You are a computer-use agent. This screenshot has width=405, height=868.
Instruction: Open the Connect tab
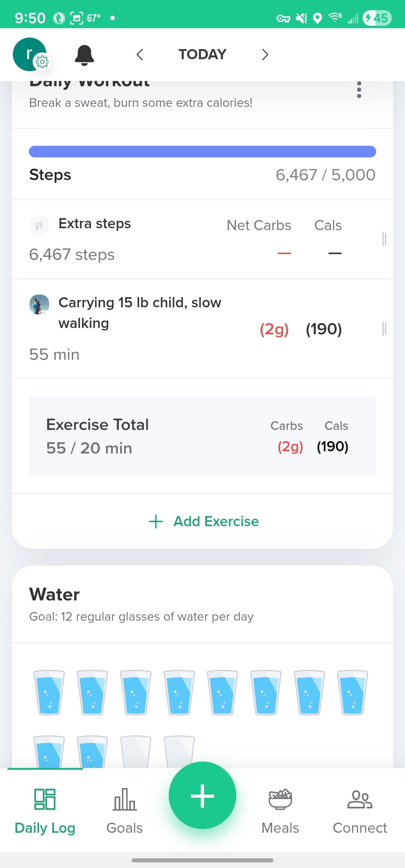point(360,810)
